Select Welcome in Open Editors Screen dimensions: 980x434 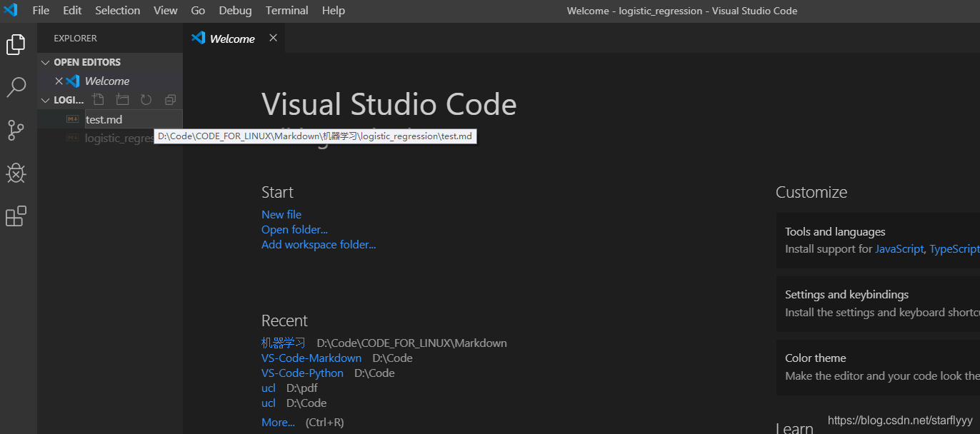coord(110,81)
